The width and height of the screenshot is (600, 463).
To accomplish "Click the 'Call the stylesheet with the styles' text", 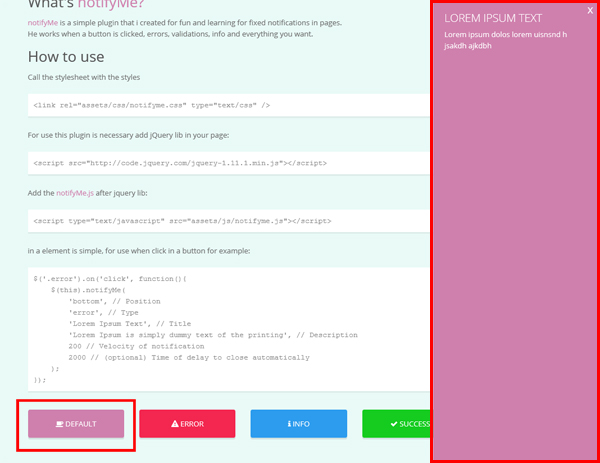I will click(84, 77).
